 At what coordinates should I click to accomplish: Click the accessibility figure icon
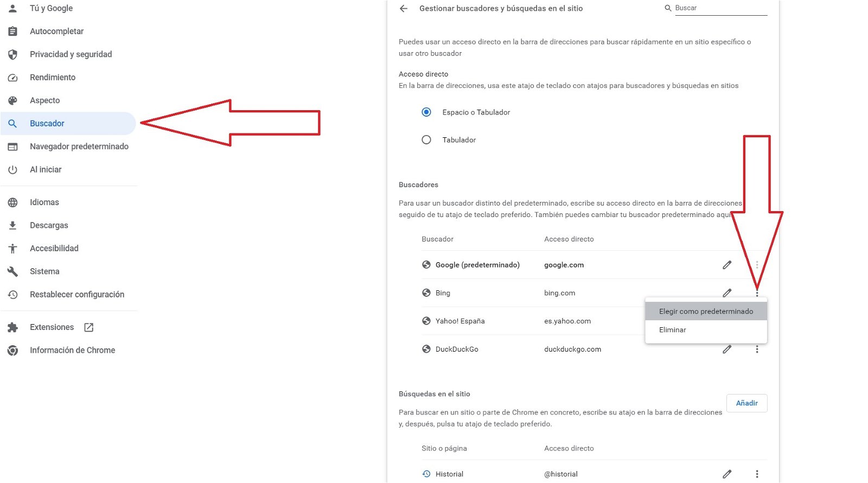(x=12, y=249)
